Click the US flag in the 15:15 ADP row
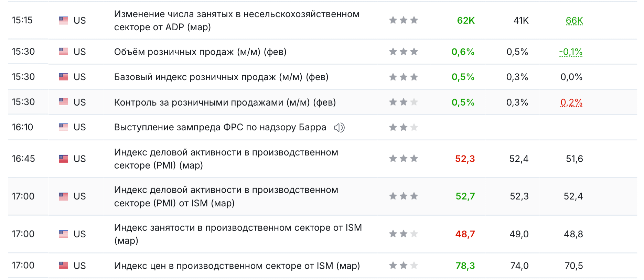 (x=63, y=20)
